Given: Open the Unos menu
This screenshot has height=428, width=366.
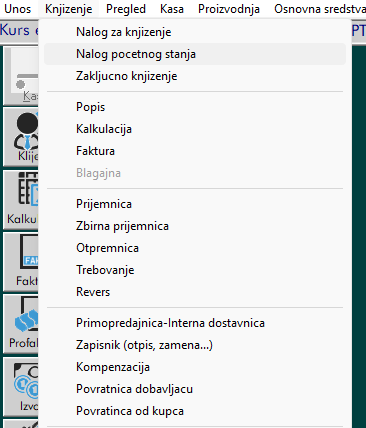Looking at the screenshot, I should (x=17, y=9).
